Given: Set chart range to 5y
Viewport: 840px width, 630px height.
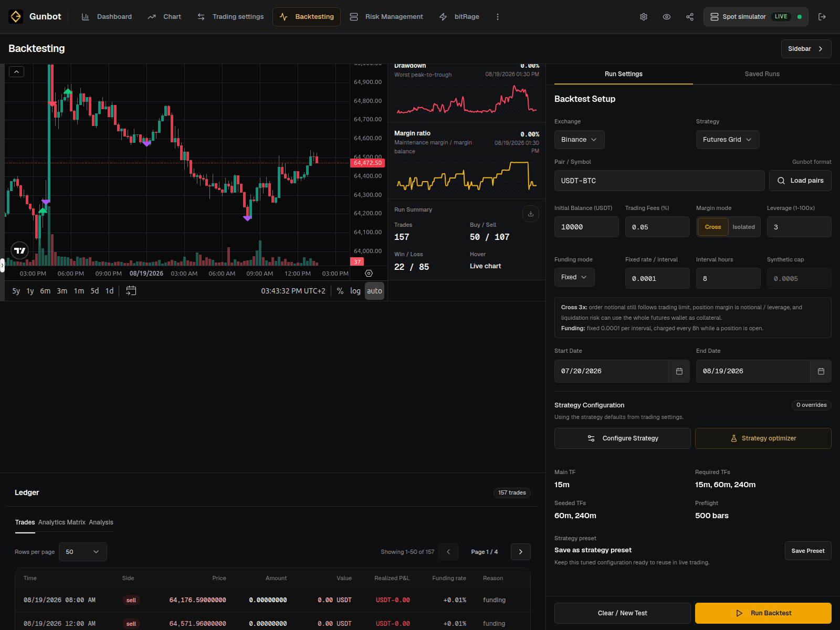Looking at the screenshot, I should (16, 291).
